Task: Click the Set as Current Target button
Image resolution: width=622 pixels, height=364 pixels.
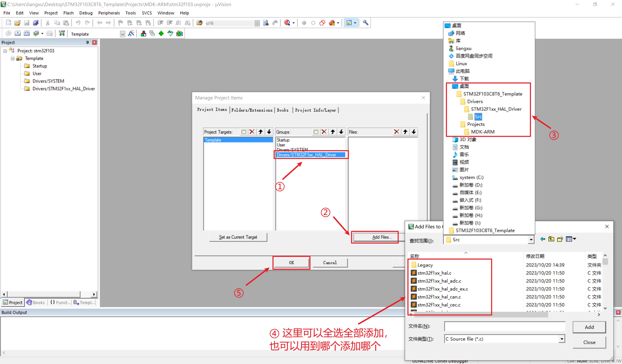Action: pyautogui.click(x=238, y=237)
